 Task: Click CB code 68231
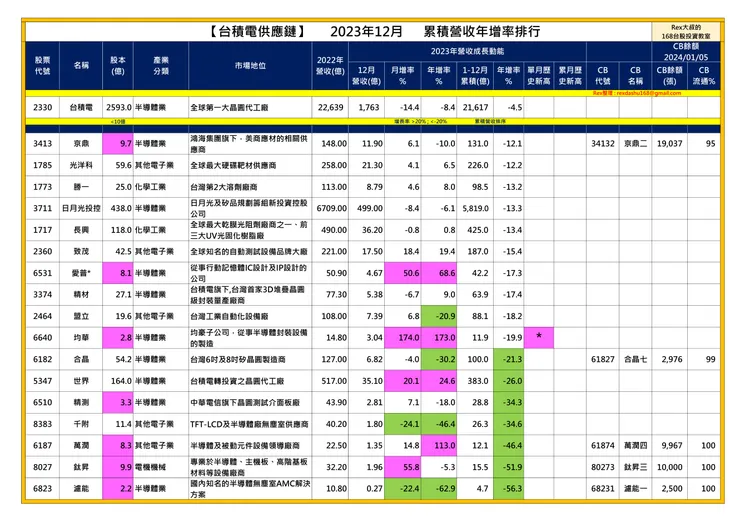tap(603, 489)
